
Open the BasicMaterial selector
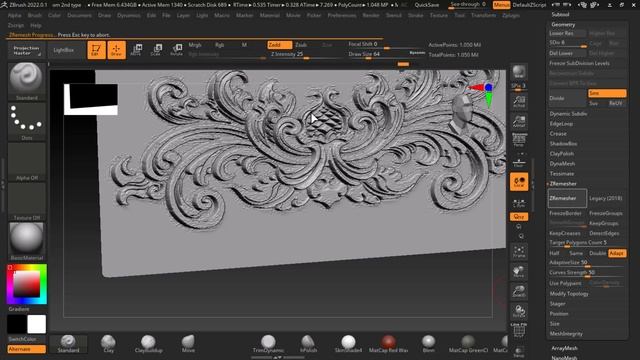coord(27,242)
